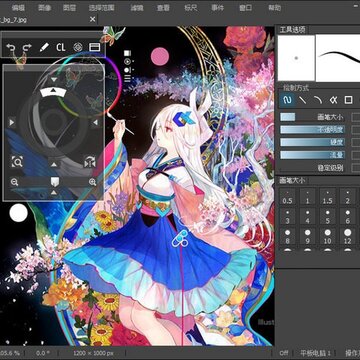Screen dimensions: 360x360
Task: Close the _bg_7.jpg document tab
Action: coord(93,20)
